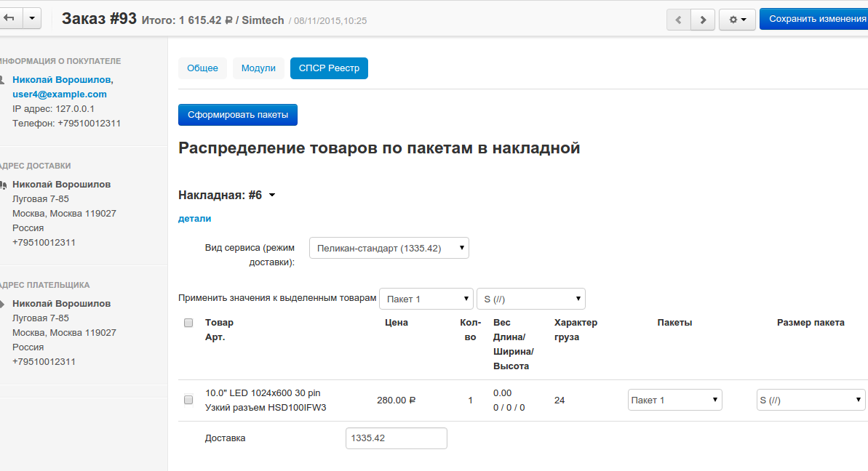Go to next order with right chevron
This screenshot has width=868, height=471.
click(702, 20)
